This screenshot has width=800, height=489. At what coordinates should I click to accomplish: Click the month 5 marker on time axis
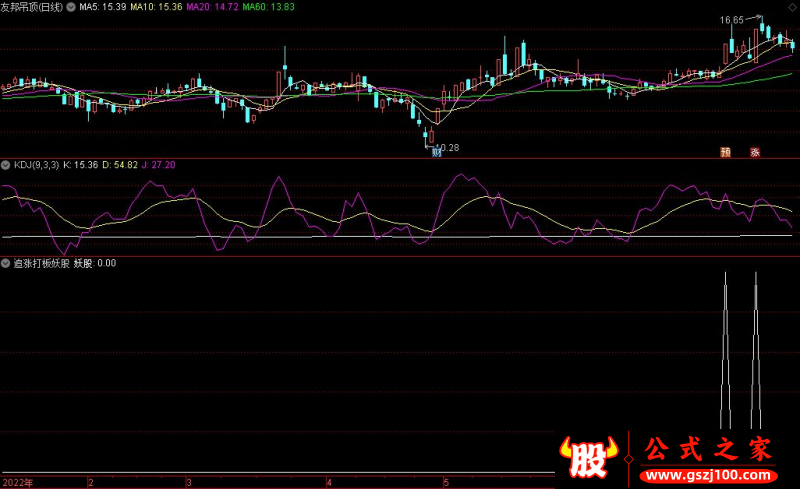[446, 482]
